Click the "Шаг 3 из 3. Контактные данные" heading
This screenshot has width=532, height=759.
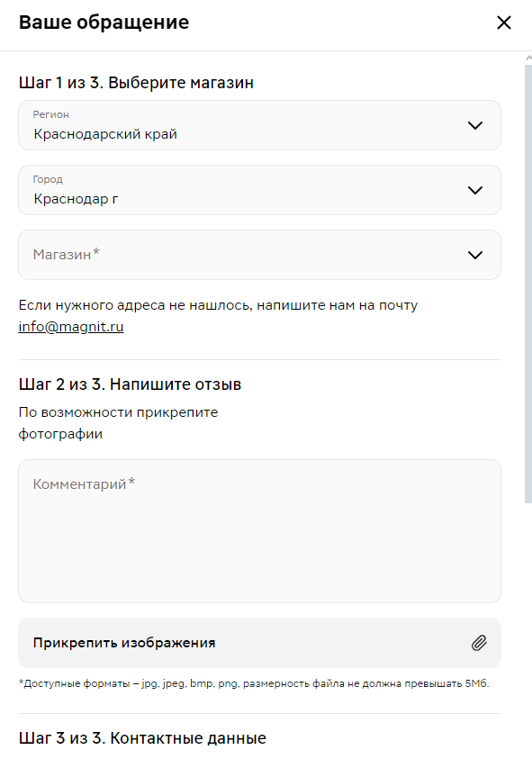[142, 738]
